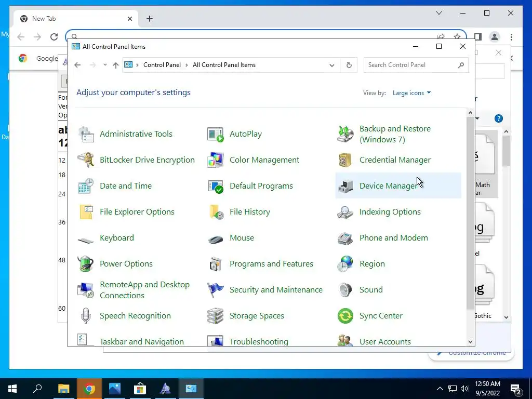Click the taskbar clock and date

487,389
